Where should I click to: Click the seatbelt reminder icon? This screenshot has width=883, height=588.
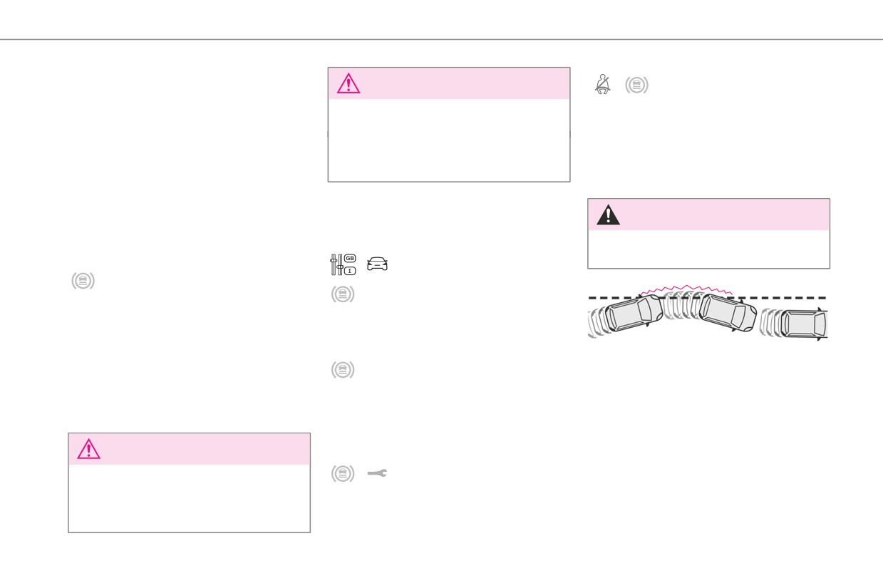pos(601,86)
